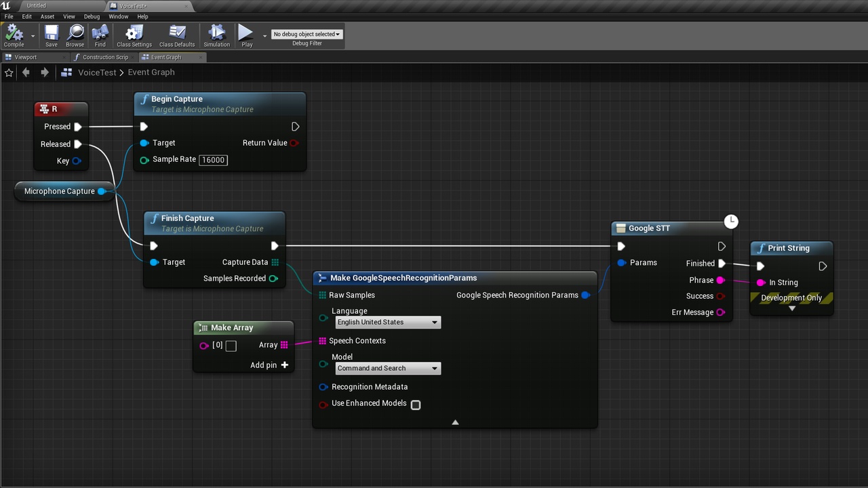This screenshot has width=868, height=488.
Task: Expand the Print String advanced options
Action: tap(791, 309)
